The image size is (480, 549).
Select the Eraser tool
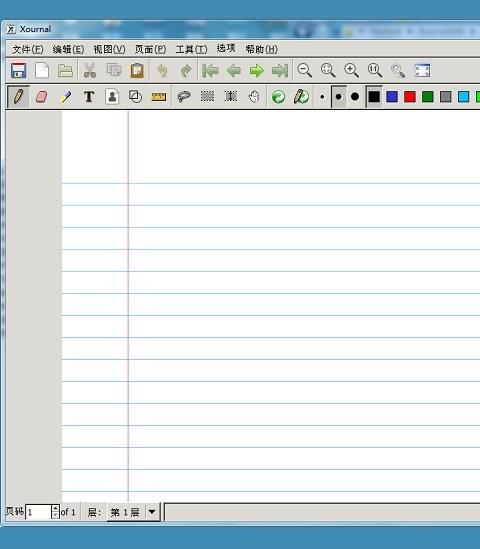point(42,97)
